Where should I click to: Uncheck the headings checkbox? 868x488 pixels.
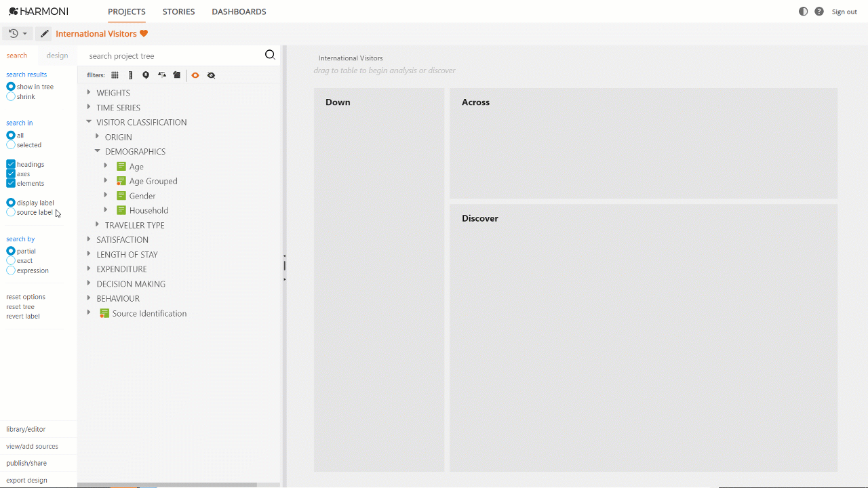(11, 164)
